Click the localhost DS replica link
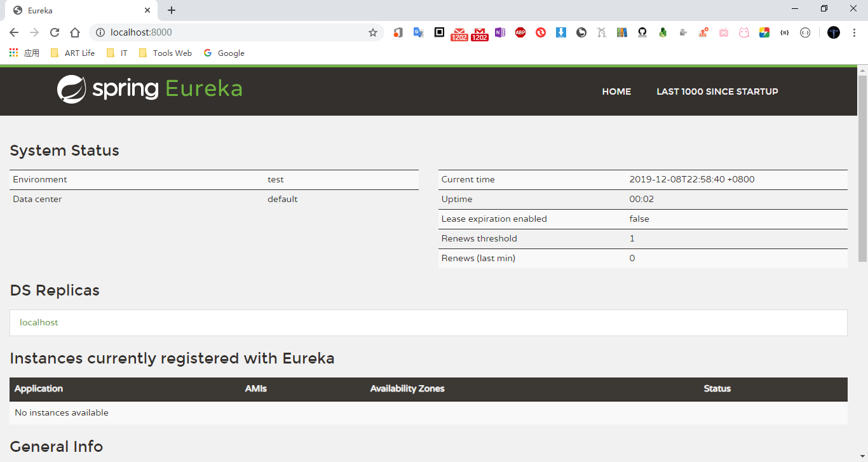 (x=39, y=322)
